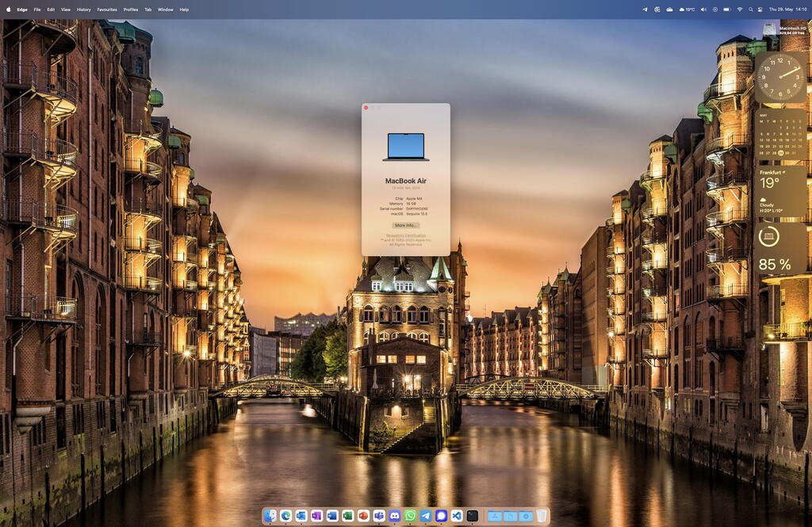
Task: Show battery status in the menu bar
Action: (x=727, y=10)
